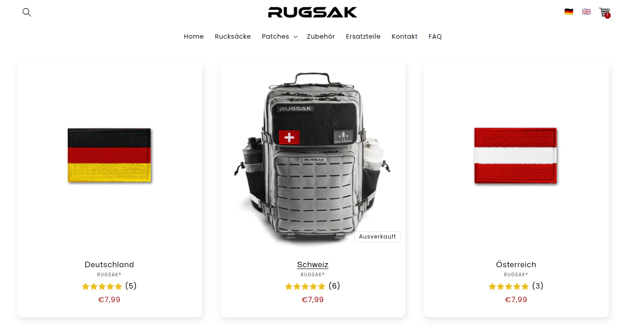Click the German flag patch image
The width and height of the screenshot is (644, 325).
click(109, 156)
